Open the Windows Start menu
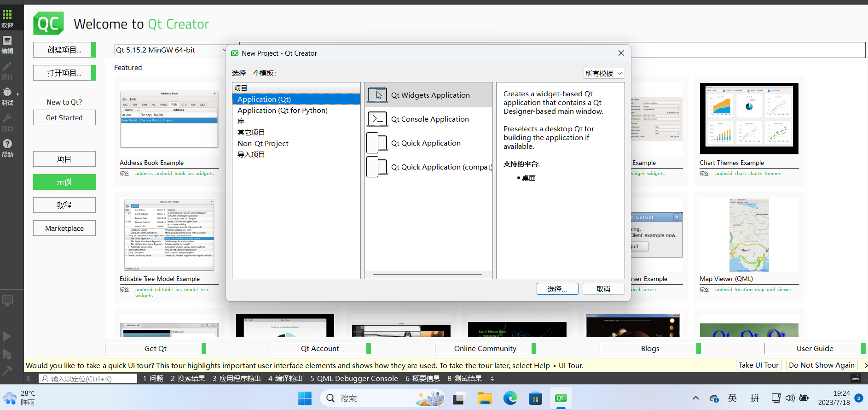 tap(305, 398)
